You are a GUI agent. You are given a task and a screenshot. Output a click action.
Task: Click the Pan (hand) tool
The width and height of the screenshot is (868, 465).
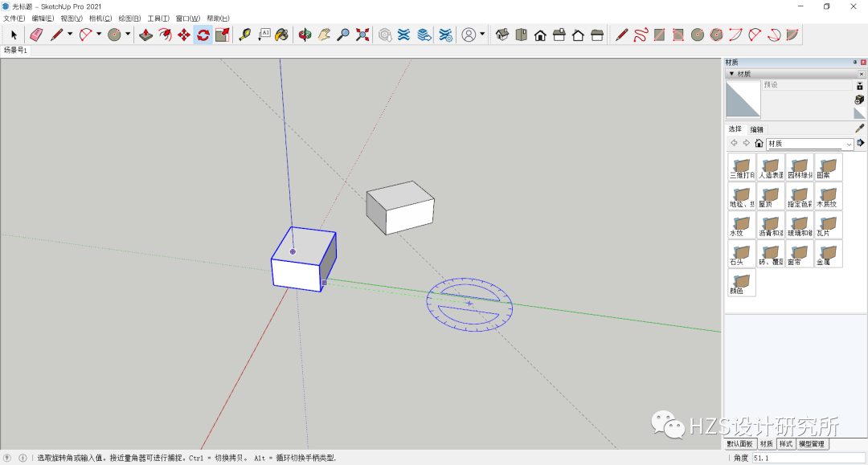(x=324, y=35)
